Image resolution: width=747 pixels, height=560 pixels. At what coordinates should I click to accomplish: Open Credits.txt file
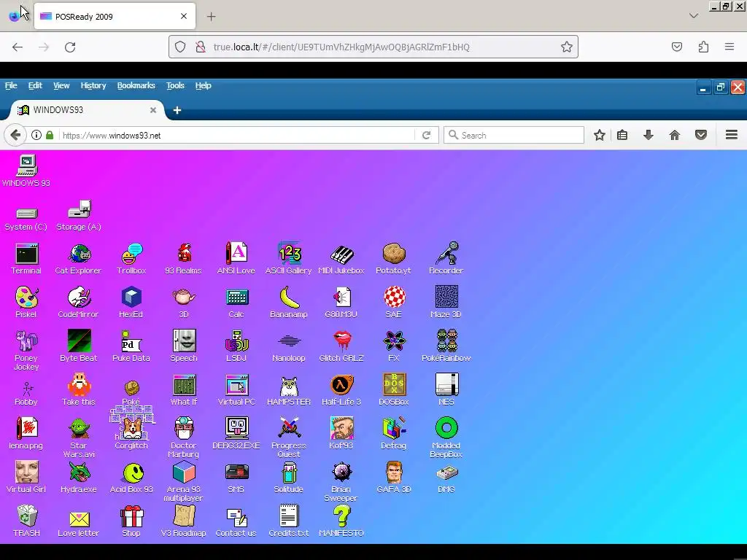(289, 521)
